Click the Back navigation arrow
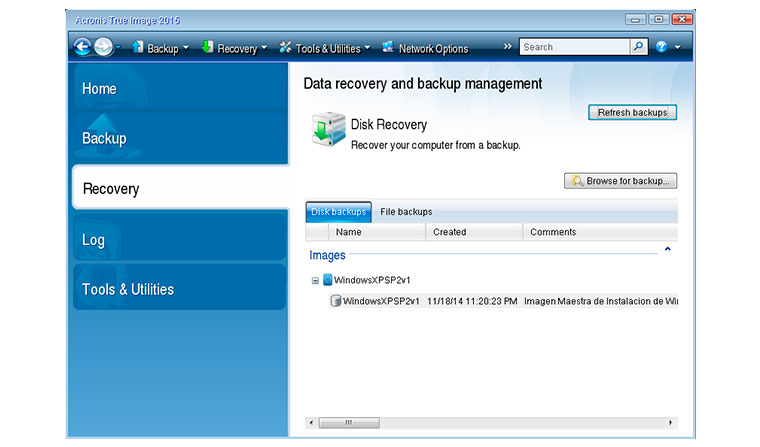The height and width of the screenshot is (447, 760). (x=82, y=48)
